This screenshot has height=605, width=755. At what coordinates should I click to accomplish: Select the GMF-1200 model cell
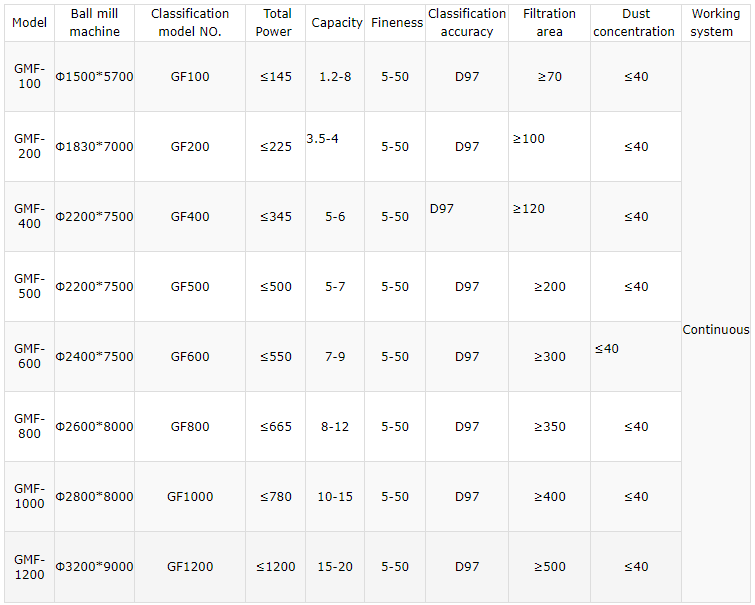click(29, 567)
